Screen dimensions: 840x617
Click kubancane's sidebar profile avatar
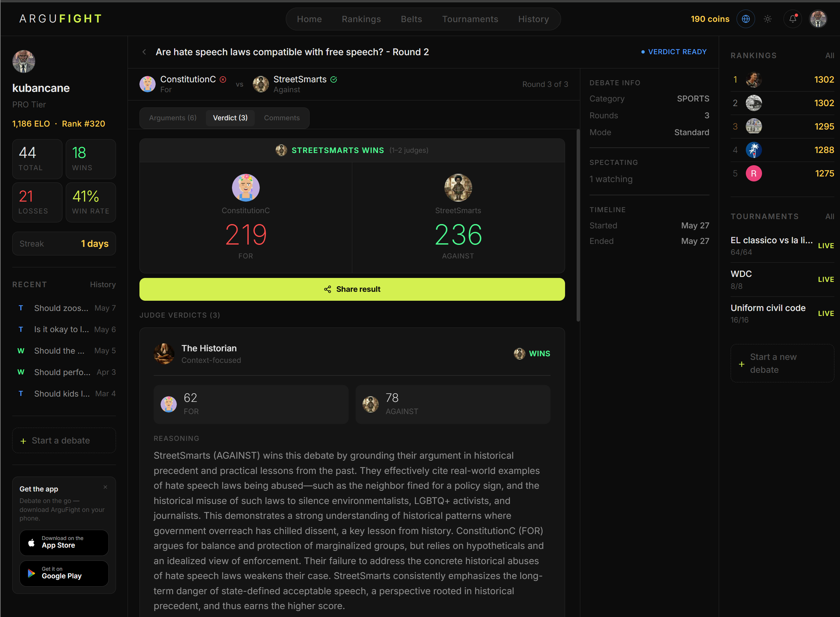23,61
